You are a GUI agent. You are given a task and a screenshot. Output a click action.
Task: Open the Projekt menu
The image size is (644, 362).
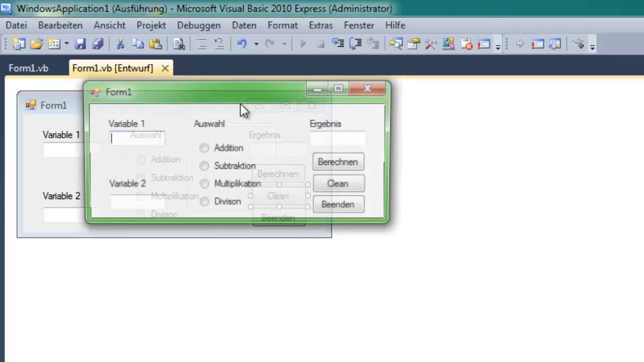[151, 25]
